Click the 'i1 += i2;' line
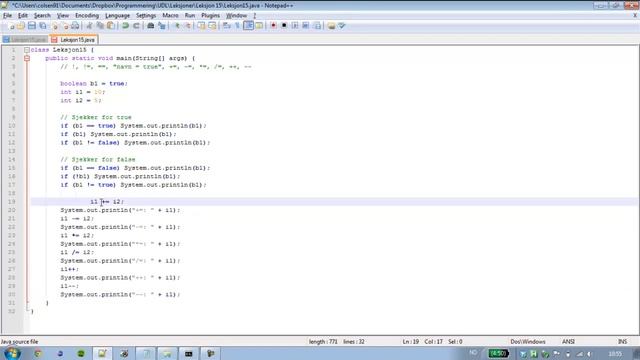This screenshot has height=360, width=640. point(107,202)
